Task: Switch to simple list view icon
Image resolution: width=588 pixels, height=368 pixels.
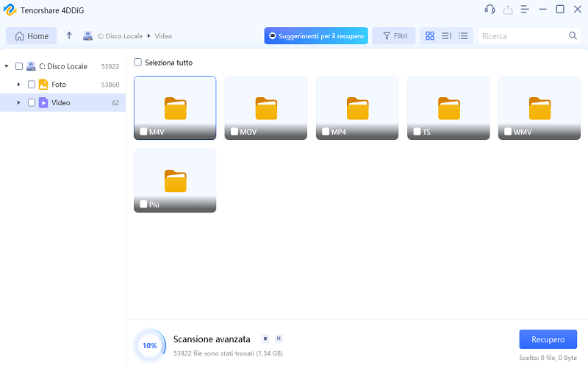Action: click(463, 36)
